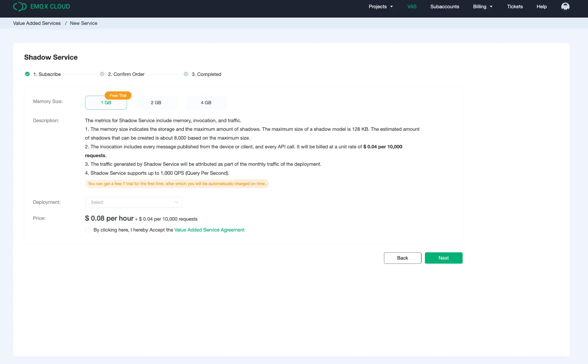Viewport: 588px width, 364px height.
Task: Select the 2 GB memory size option
Action: [156, 103]
